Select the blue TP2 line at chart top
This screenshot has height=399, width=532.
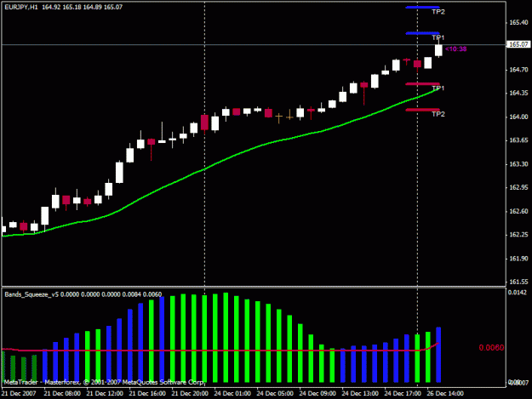422,7
